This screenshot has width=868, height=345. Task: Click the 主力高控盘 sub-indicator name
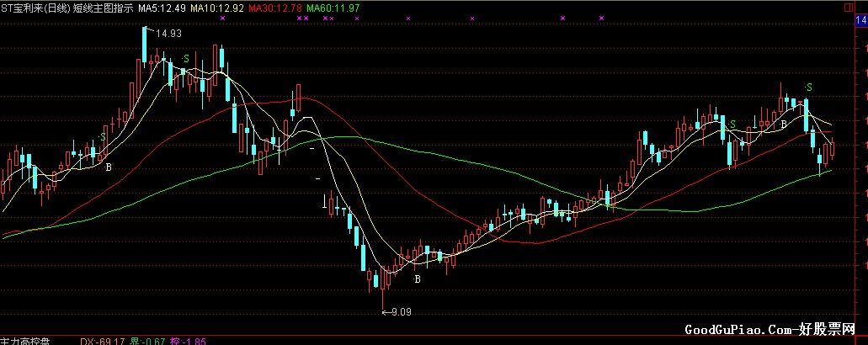coord(24,342)
